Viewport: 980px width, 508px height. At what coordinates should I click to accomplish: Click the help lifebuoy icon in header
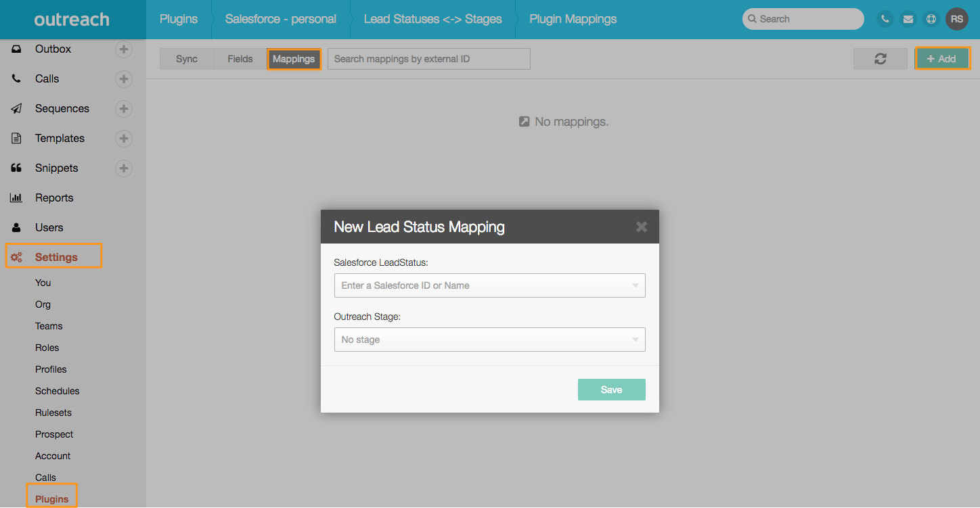pyautogui.click(x=931, y=19)
